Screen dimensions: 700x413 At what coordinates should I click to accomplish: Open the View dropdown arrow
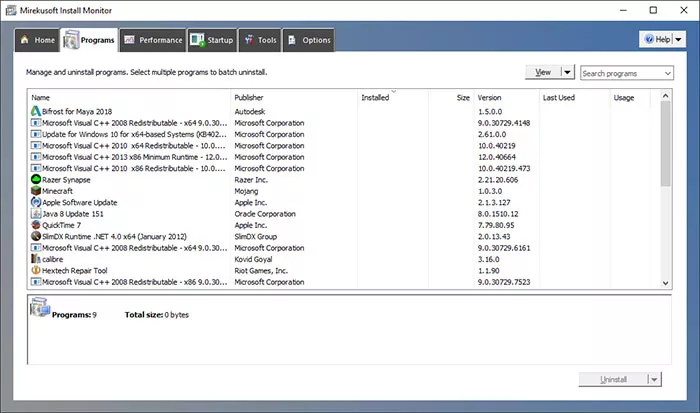567,72
